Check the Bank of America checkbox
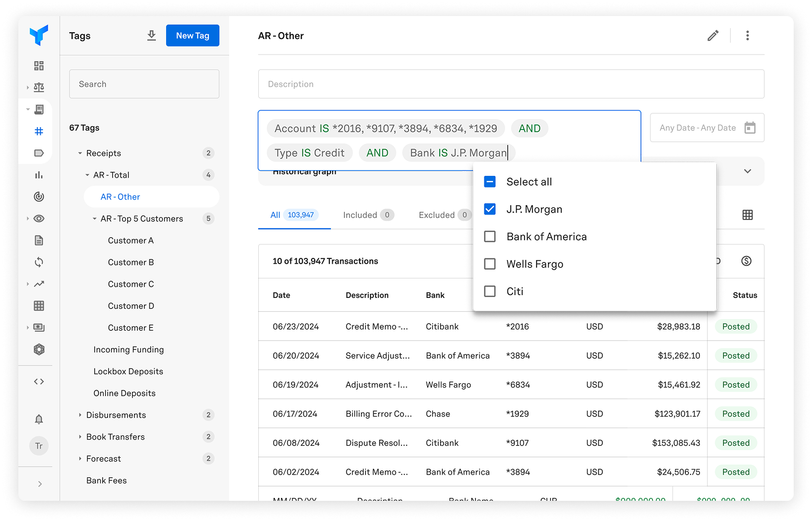Image resolution: width=812 pixels, height=522 pixels. pos(490,237)
